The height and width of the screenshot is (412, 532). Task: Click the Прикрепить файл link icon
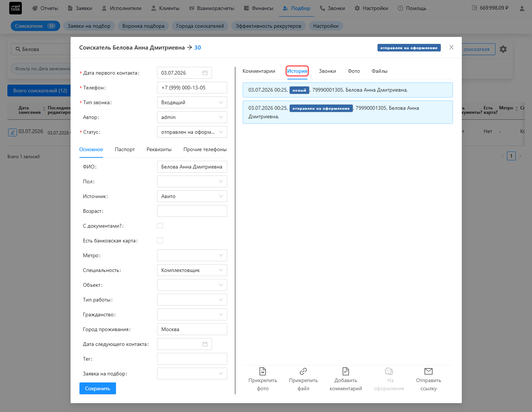(x=303, y=371)
